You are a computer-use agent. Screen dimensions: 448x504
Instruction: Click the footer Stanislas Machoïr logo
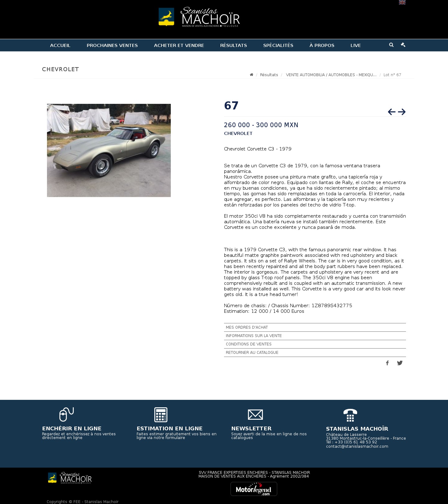pyautogui.click(x=70, y=478)
